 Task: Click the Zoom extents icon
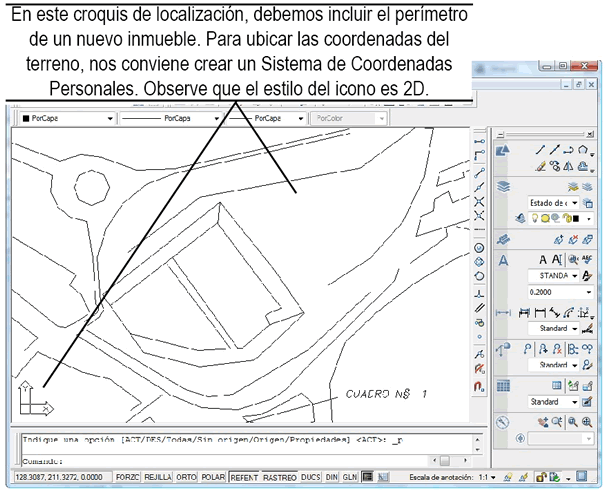click(587, 422)
